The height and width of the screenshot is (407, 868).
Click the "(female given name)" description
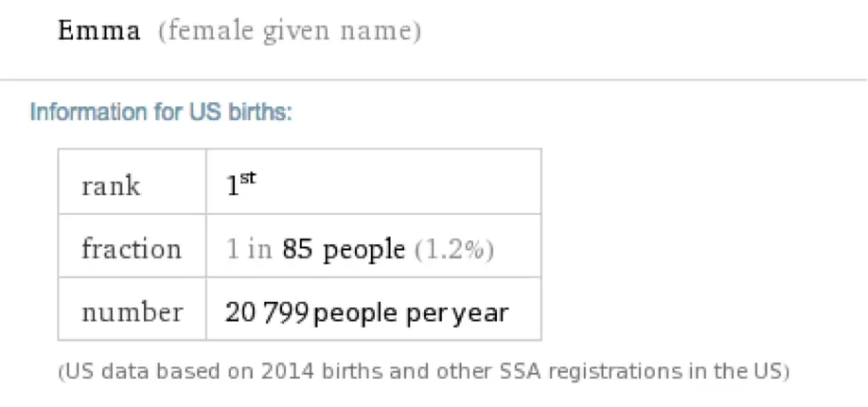point(290,31)
